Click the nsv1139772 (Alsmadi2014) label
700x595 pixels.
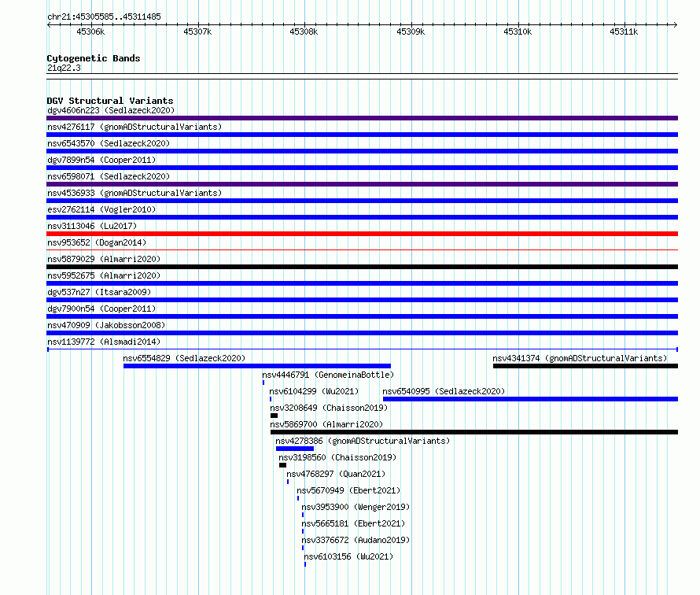[104, 342]
